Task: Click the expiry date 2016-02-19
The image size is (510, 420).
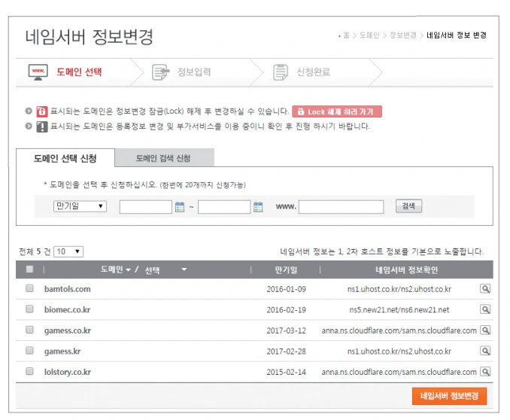Action: pos(287,310)
